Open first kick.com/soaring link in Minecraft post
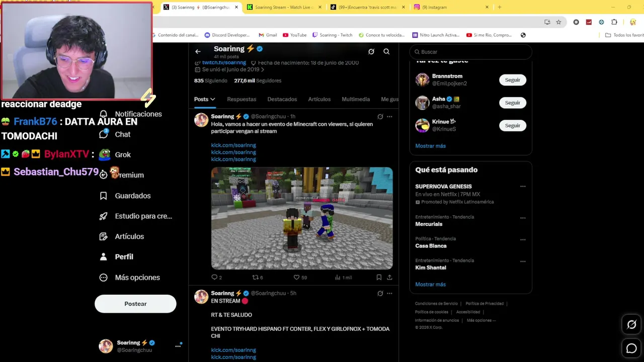This screenshot has width=644, height=362. tap(233, 145)
